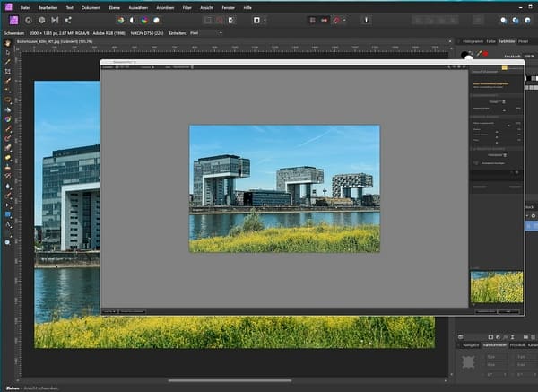This screenshot has height=392, width=538.
Task: Close the document tab
Action: click(450, 41)
